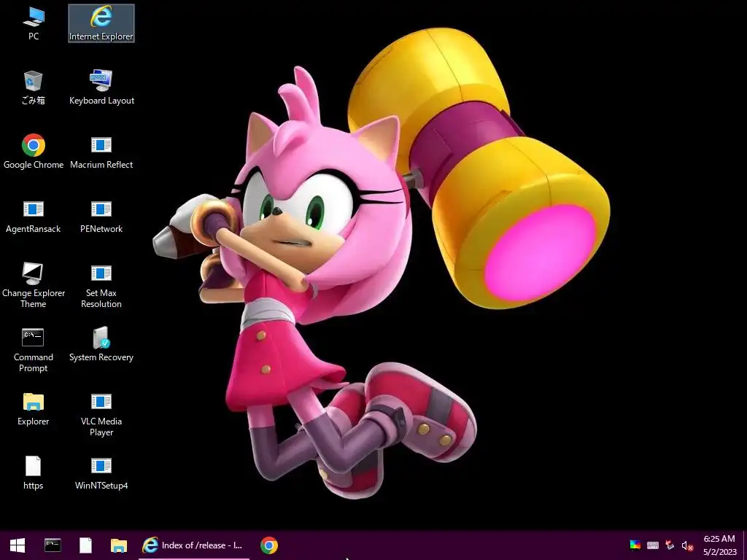Select the PC desktop icon
747x560 pixels.
(34, 24)
